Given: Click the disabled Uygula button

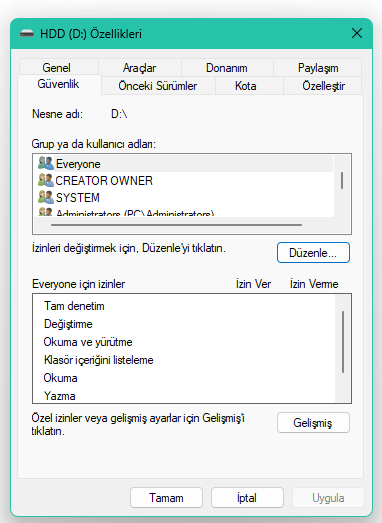Looking at the screenshot, I should tap(328, 498).
